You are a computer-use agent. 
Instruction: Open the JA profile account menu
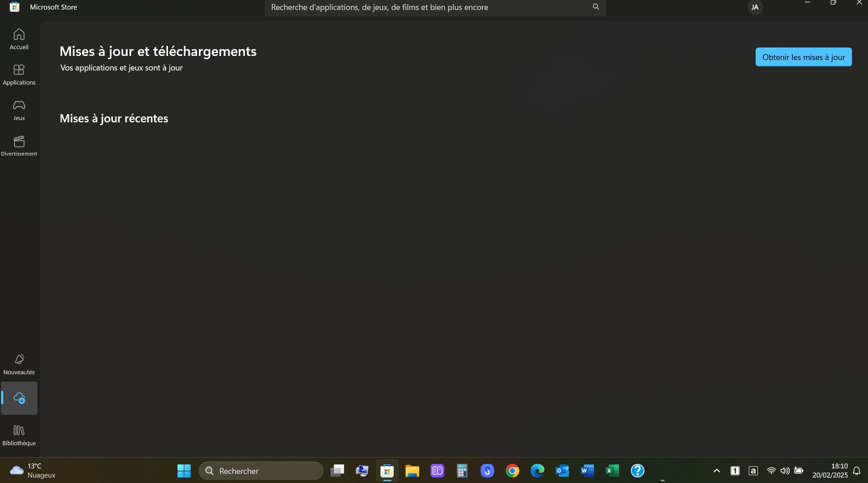point(755,7)
